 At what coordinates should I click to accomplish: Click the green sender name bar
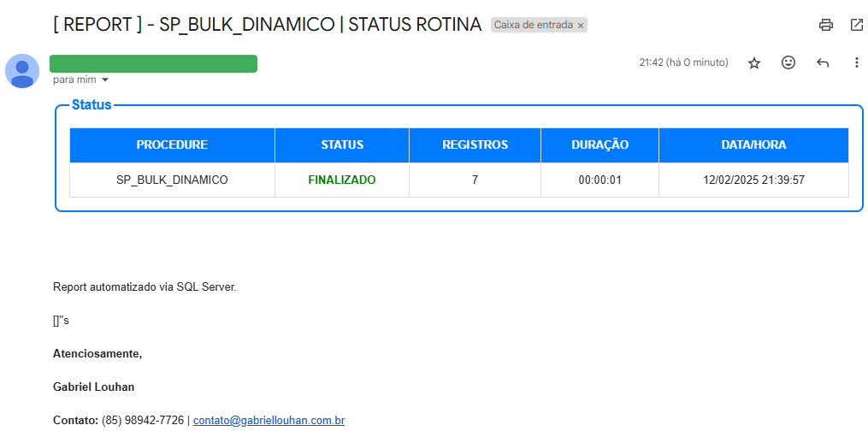pos(153,63)
